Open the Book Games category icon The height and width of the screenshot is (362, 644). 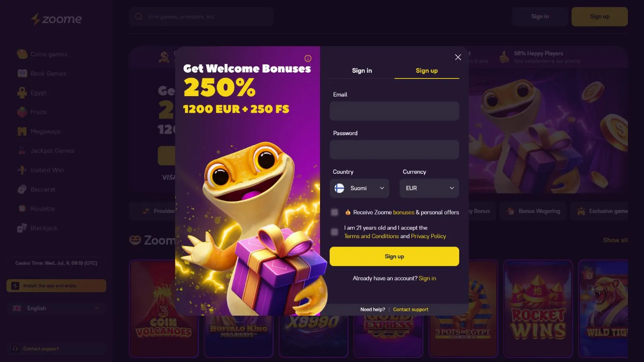click(x=22, y=73)
